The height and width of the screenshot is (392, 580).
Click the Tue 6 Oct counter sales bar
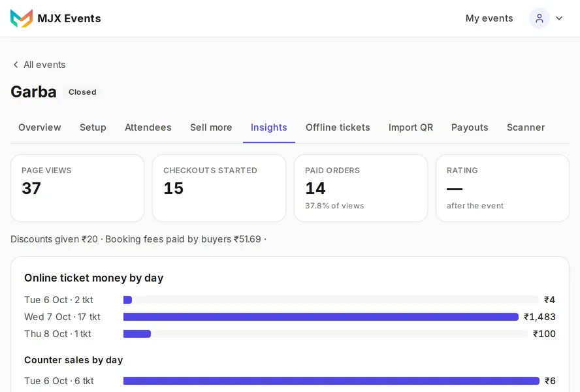[x=331, y=381]
